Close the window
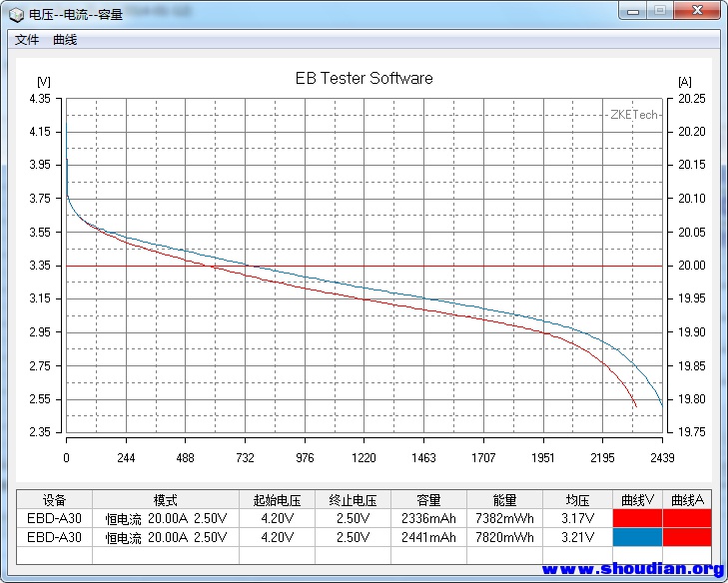The height and width of the screenshot is (583, 728). (x=697, y=11)
